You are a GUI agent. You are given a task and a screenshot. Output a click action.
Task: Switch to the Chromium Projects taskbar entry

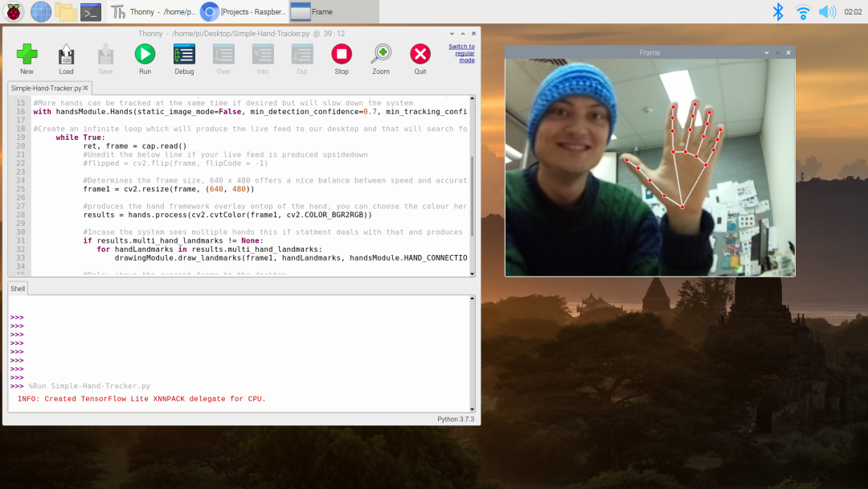244,11
